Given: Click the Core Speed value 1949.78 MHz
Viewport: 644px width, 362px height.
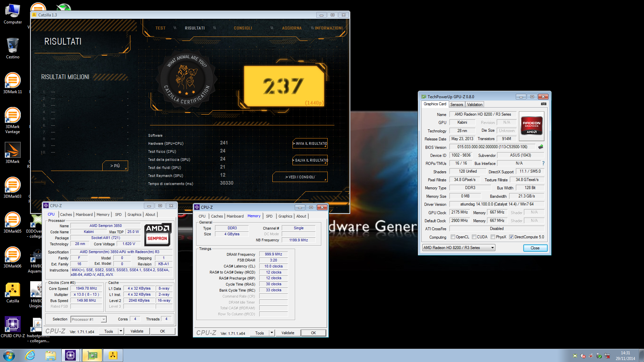Looking at the screenshot, I should pyautogui.click(x=86, y=288).
